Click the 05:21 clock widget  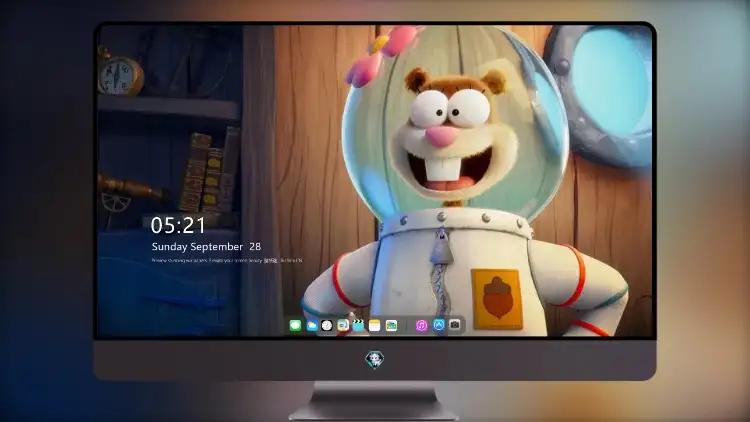pyautogui.click(x=178, y=225)
